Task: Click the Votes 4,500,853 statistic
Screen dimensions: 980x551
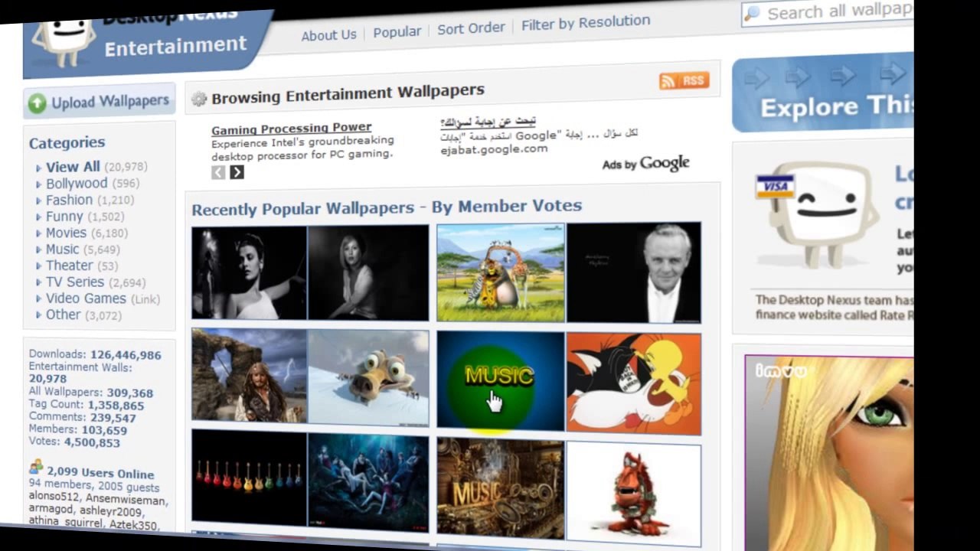Action: click(x=74, y=442)
